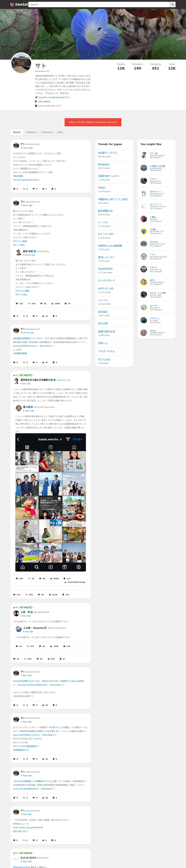Open the BIGBANG trend
Image resolution: width=186 pixels, height=868 pixels.
coord(104,165)
